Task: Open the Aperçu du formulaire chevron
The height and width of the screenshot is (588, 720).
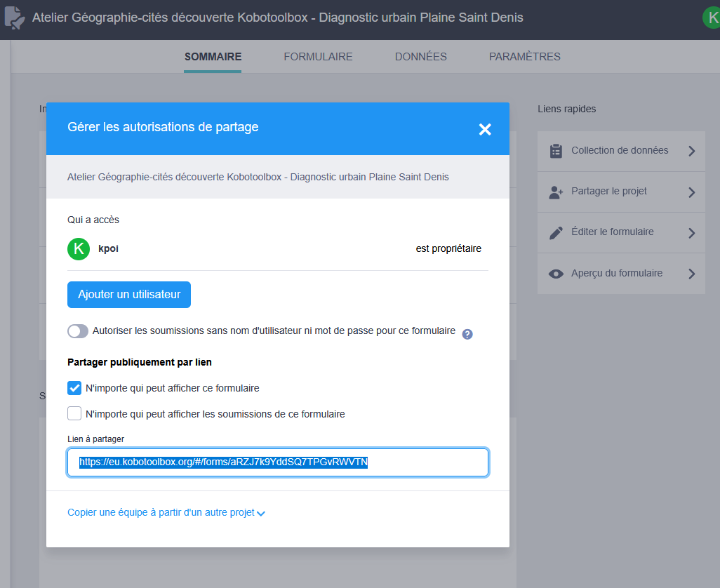Action: pos(691,274)
